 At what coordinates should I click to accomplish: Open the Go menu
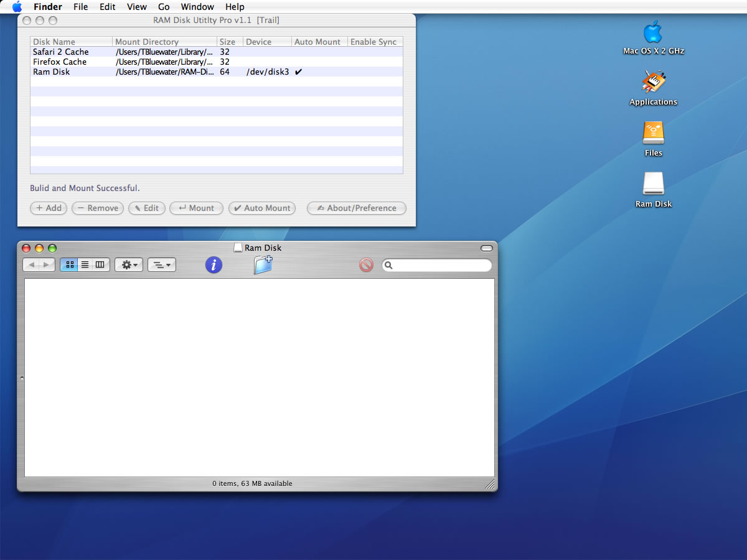(164, 7)
